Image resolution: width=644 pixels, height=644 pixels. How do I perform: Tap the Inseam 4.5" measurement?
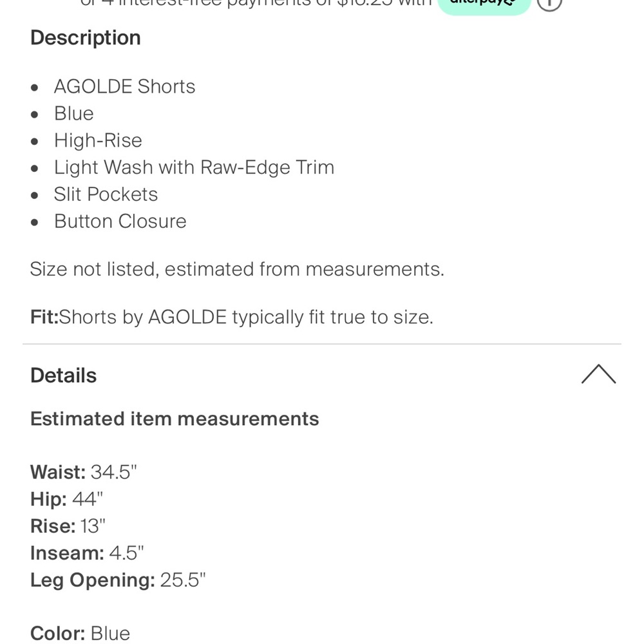point(87,553)
